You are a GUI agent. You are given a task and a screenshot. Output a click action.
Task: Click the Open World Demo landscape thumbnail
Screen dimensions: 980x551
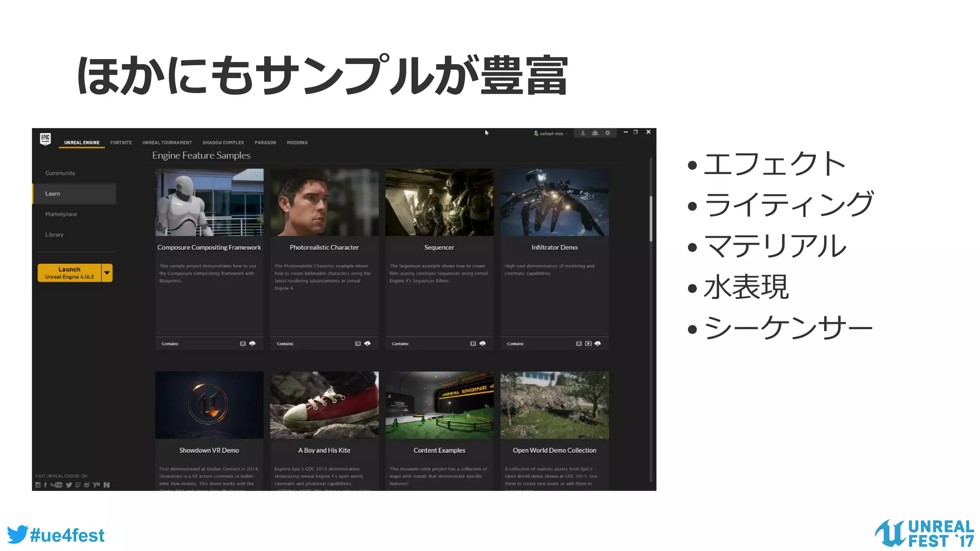(x=555, y=405)
